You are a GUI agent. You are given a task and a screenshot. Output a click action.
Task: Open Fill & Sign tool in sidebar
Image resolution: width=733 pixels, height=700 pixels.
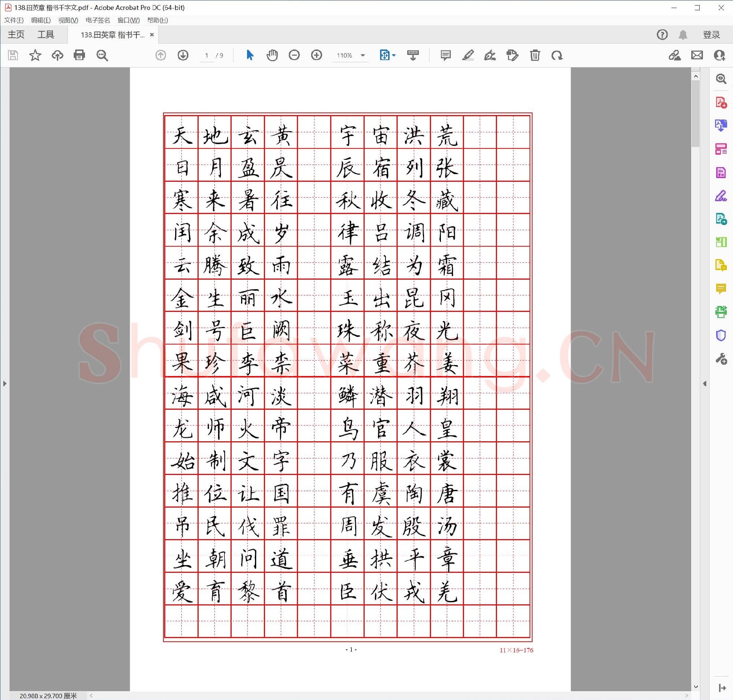721,195
